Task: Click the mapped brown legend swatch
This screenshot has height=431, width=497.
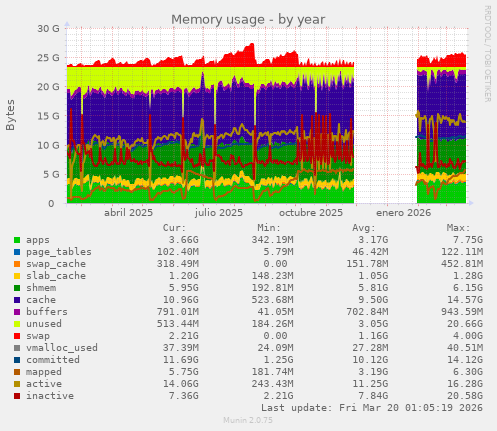Action: (x=17, y=372)
